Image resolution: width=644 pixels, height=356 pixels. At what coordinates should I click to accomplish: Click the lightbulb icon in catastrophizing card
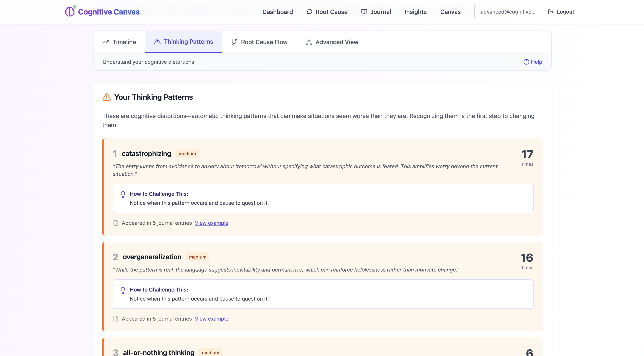point(123,194)
